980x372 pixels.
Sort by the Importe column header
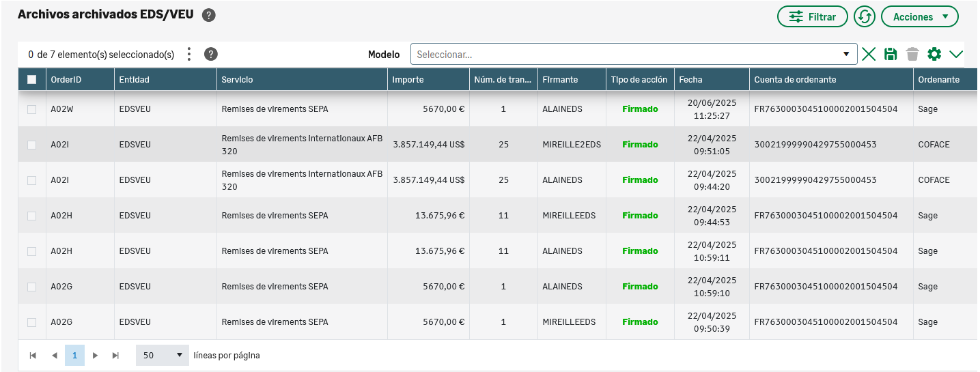click(428, 80)
